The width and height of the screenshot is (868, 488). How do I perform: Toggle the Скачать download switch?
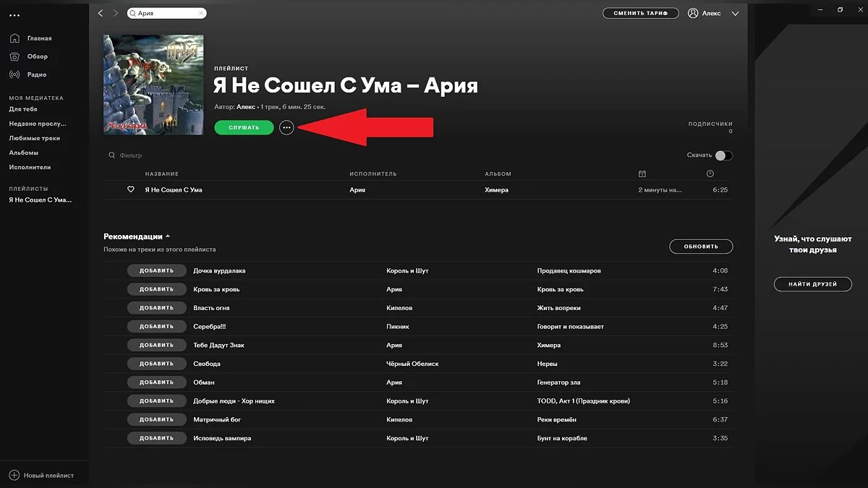723,155
